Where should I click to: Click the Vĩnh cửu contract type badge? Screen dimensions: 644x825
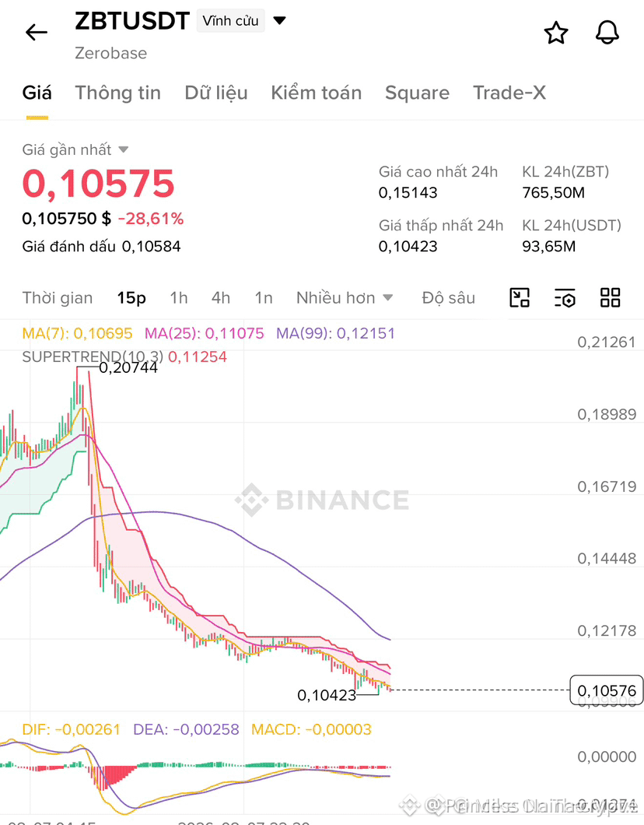pyautogui.click(x=230, y=21)
